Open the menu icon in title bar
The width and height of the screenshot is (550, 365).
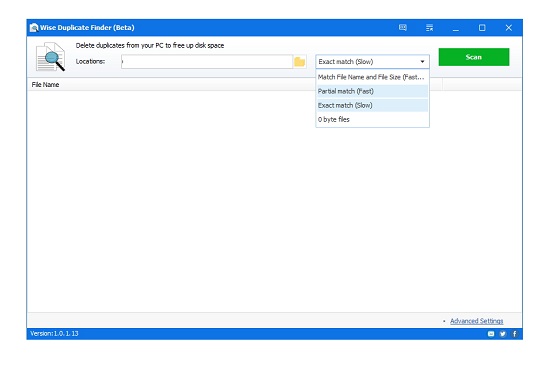(x=429, y=28)
